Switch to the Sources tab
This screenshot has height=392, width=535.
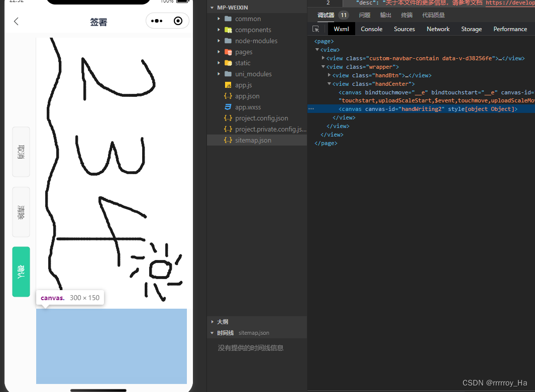(x=404, y=29)
